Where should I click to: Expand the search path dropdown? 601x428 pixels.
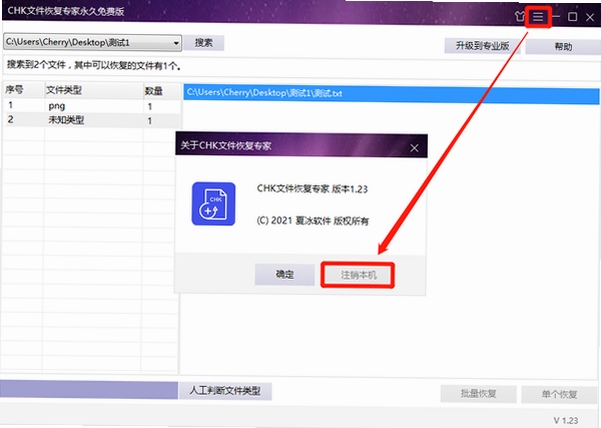click(176, 43)
